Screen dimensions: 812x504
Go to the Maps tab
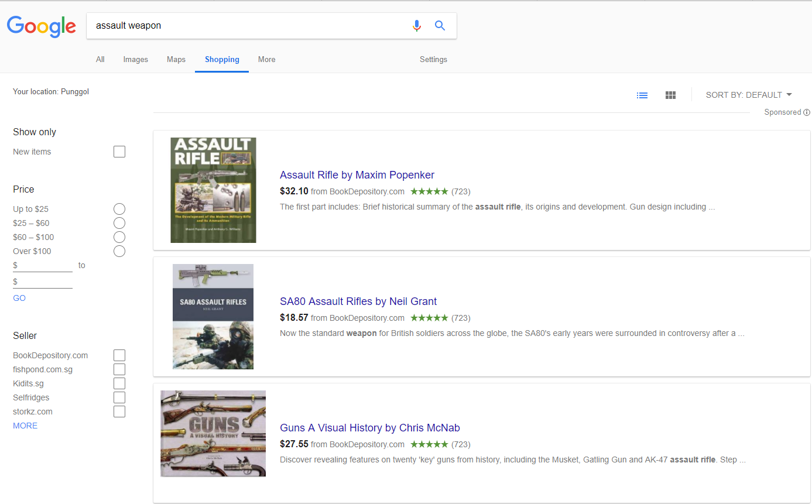coord(176,59)
